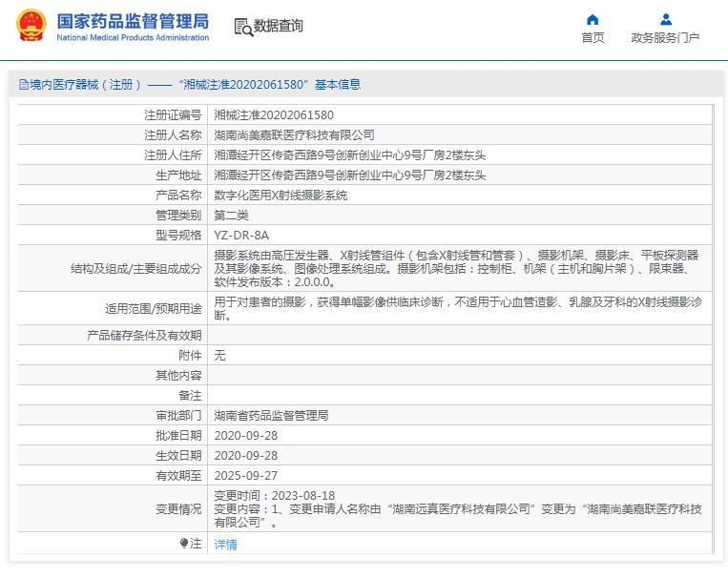Screen dimensions: 728x578
Task: Click change time 2023-08-18 line
Action: (275, 495)
